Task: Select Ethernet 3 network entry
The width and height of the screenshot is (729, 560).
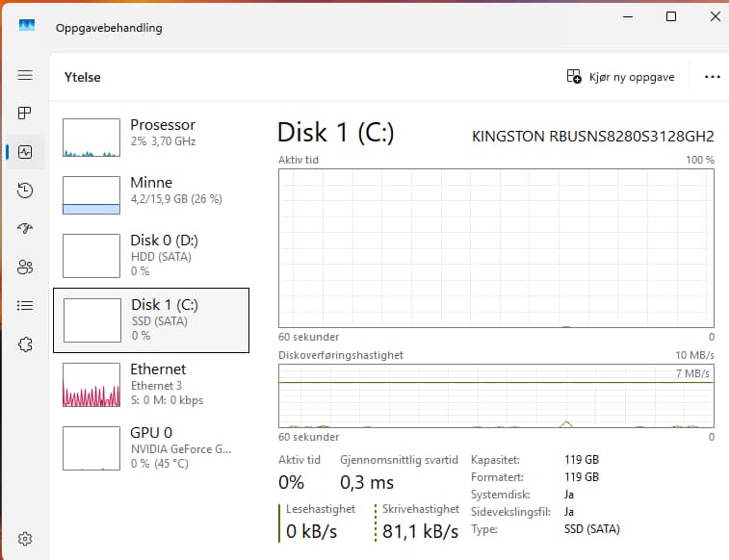Action: pos(151,385)
